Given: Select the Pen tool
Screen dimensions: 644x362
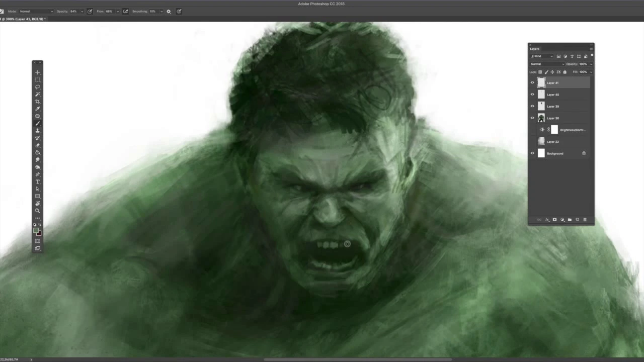Looking at the screenshot, I should (38, 174).
